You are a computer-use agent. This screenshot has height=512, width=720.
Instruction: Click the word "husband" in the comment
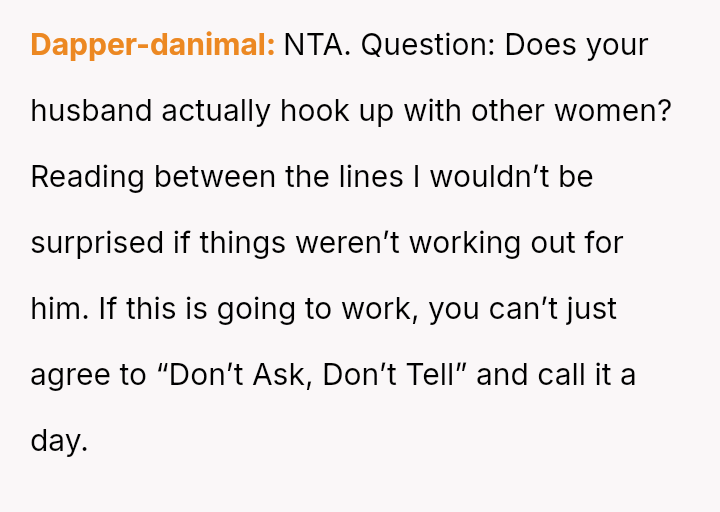pyautogui.click(x=91, y=111)
